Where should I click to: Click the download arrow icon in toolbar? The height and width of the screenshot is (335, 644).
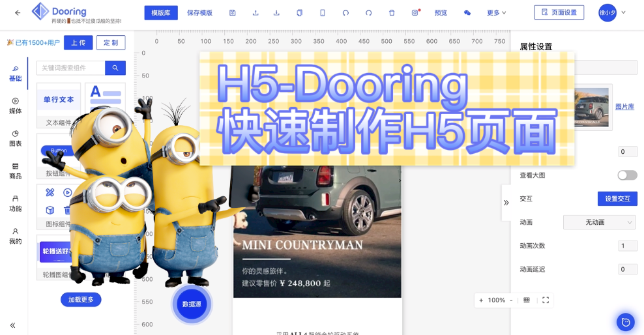pyautogui.click(x=276, y=13)
